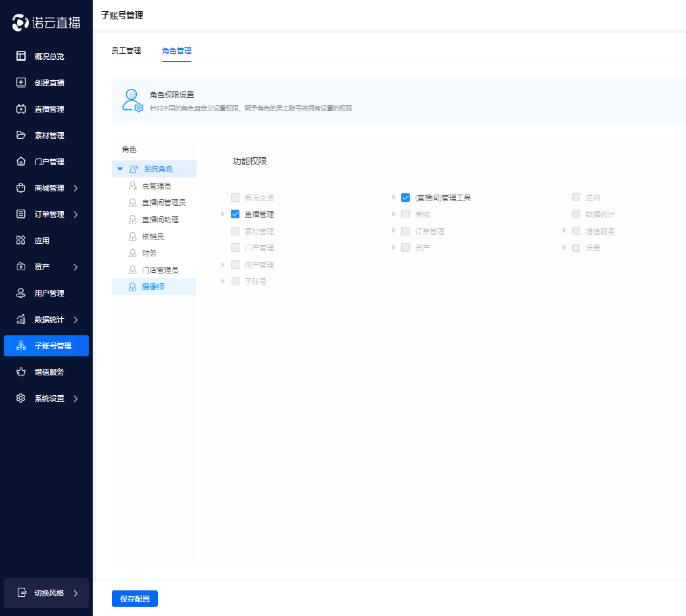Viewport: 686px width, 616px height.
Task: Select the 财务 role in role list
Action: click(x=149, y=253)
